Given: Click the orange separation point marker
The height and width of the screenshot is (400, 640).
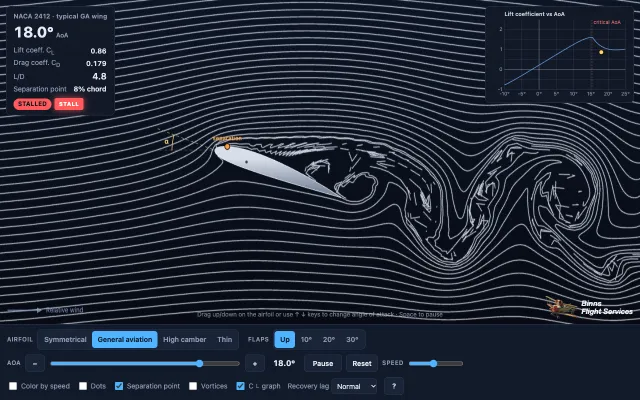Looking at the screenshot, I should point(227,147).
